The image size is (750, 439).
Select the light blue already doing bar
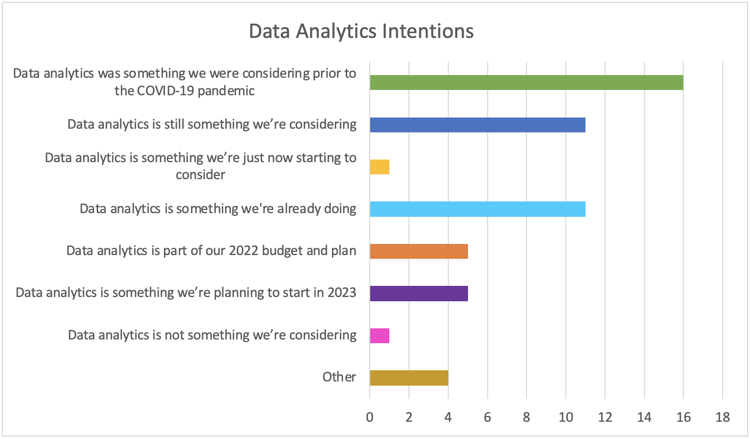[477, 209]
